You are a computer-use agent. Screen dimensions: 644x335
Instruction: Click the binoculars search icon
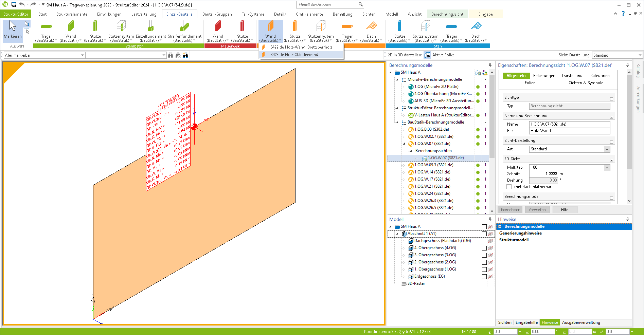pyautogui.click(x=171, y=55)
